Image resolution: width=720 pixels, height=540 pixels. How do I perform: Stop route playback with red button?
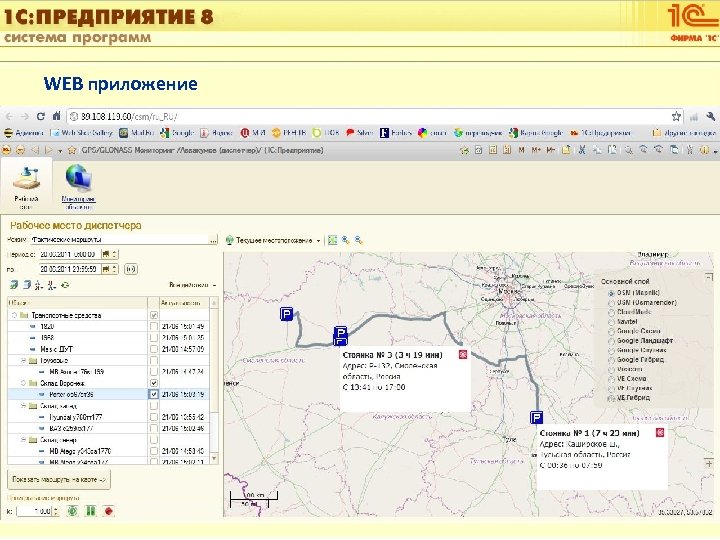(x=108, y=511)
